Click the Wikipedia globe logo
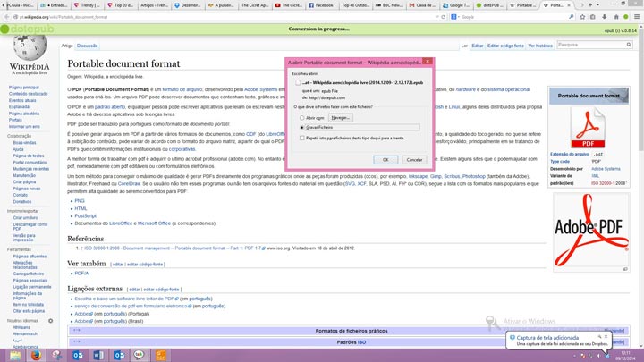This screenshot has width=644, height=362. (30, 48)
